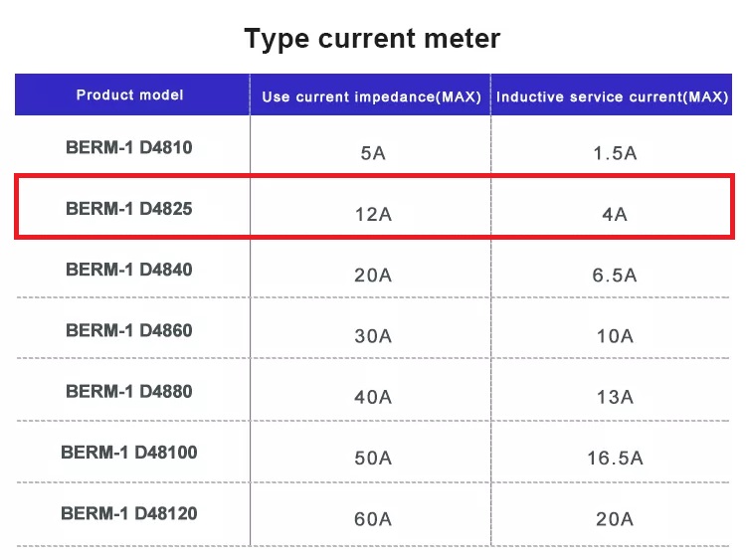746x560 pixels.
Task: Click 'Inductive service current(MAX)' header
Action: 613,96
